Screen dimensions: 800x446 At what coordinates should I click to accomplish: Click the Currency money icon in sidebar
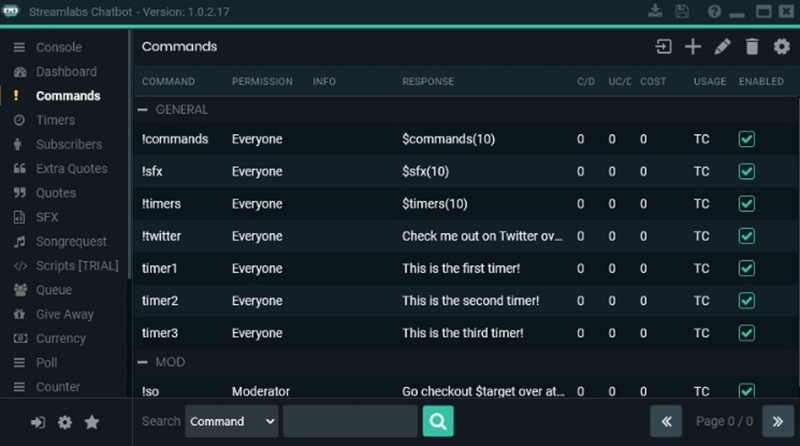tap(20, 338)
